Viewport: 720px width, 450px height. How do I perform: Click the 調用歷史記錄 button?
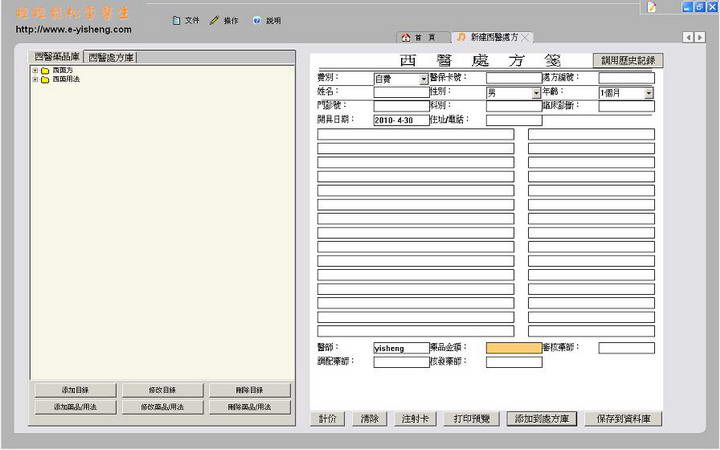(x=627, y=60)
